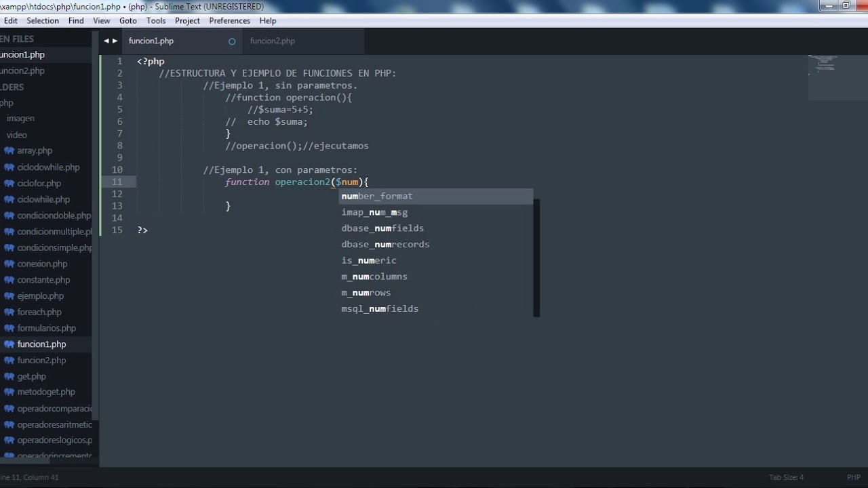Click the '//operacion();//ejecutamos' comment line

pyautogui.click(x=297, y=146)
